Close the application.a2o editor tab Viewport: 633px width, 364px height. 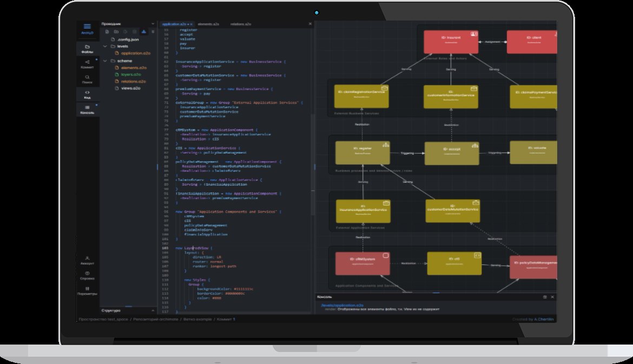[192, 24]
